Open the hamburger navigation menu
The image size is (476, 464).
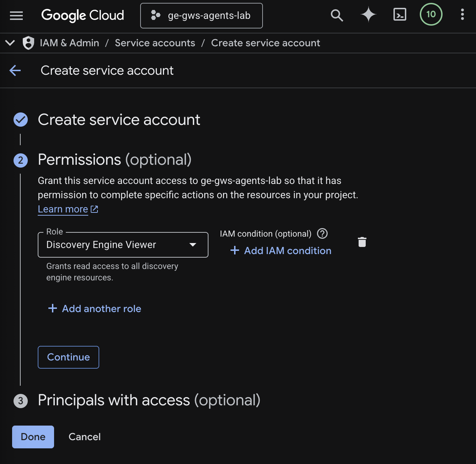(16, 15)
